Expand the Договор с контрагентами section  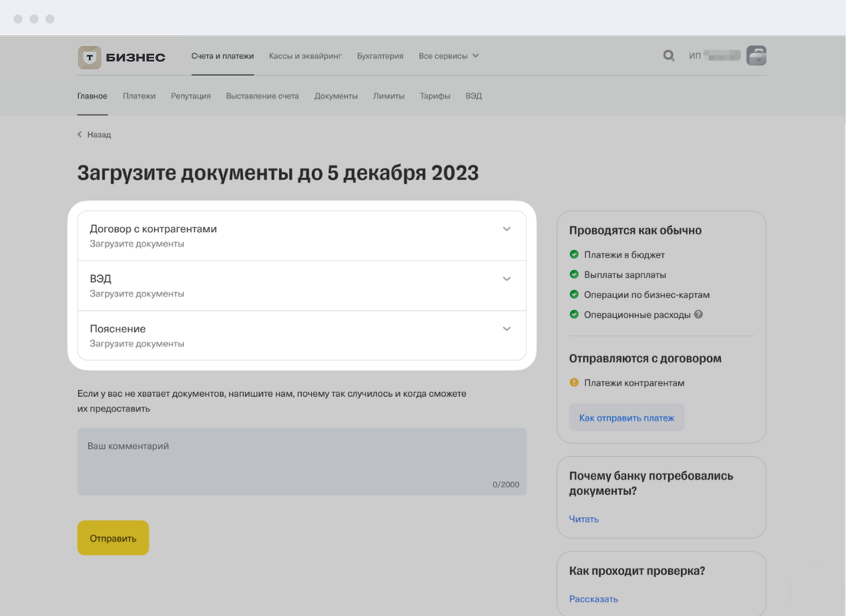507,229
